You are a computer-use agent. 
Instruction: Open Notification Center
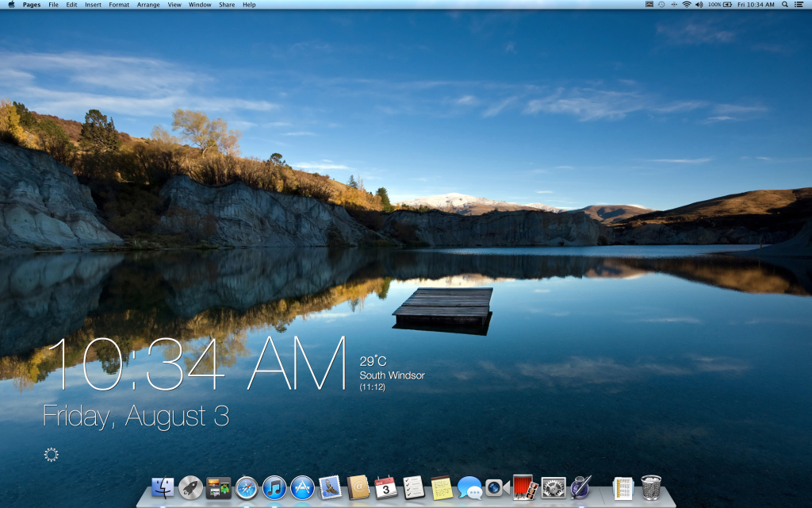802,5
